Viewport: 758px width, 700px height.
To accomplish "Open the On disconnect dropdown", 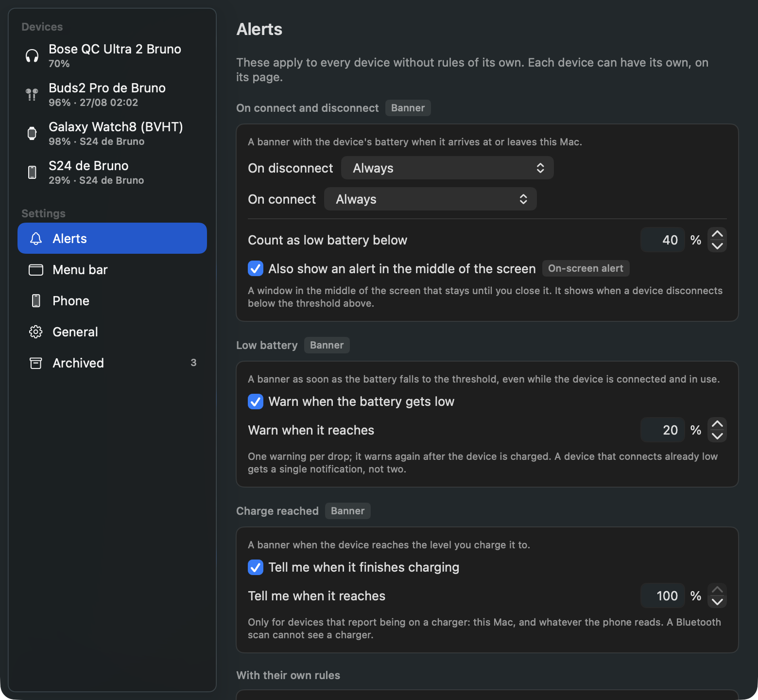I will (448, 168).
